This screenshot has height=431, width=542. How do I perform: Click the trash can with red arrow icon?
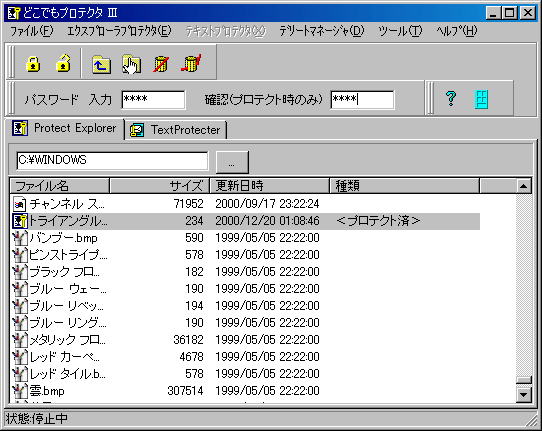tap(191, 63)
